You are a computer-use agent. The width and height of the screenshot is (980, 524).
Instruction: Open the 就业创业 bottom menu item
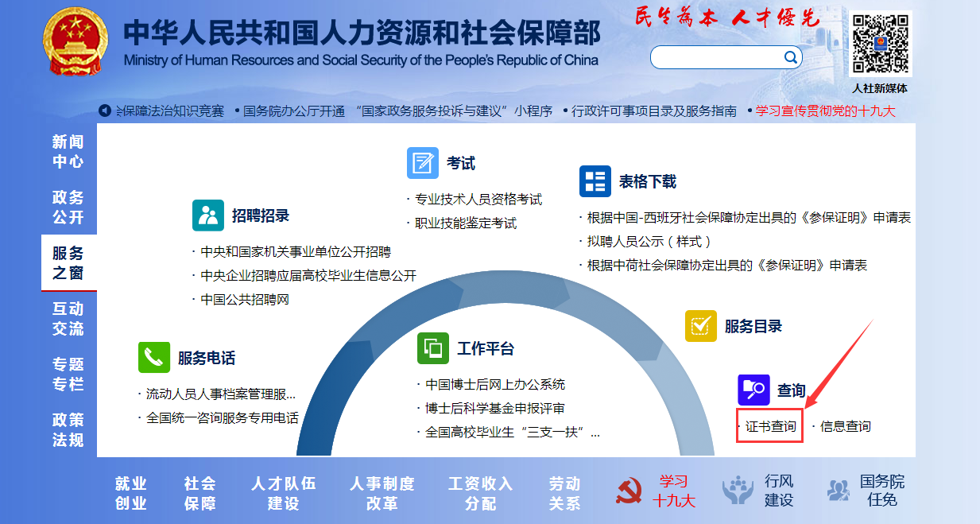tap(131, 493)
